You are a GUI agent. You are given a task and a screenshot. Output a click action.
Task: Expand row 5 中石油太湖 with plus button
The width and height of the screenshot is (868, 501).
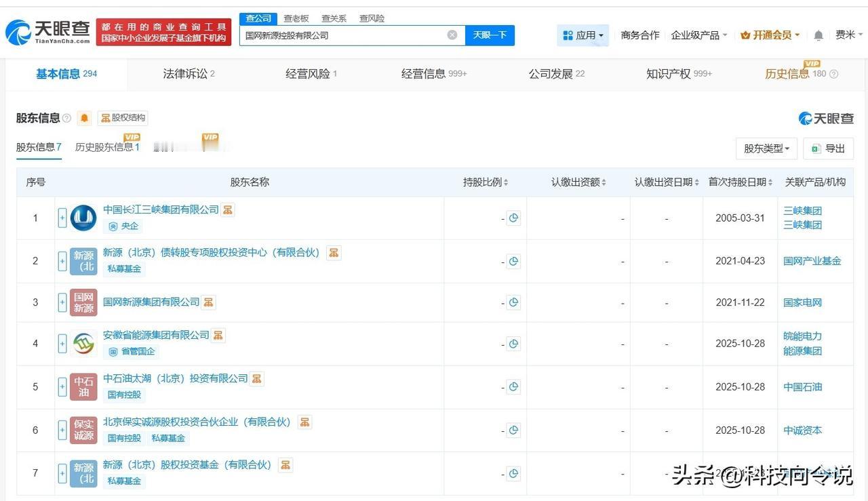tap(62, 387)
